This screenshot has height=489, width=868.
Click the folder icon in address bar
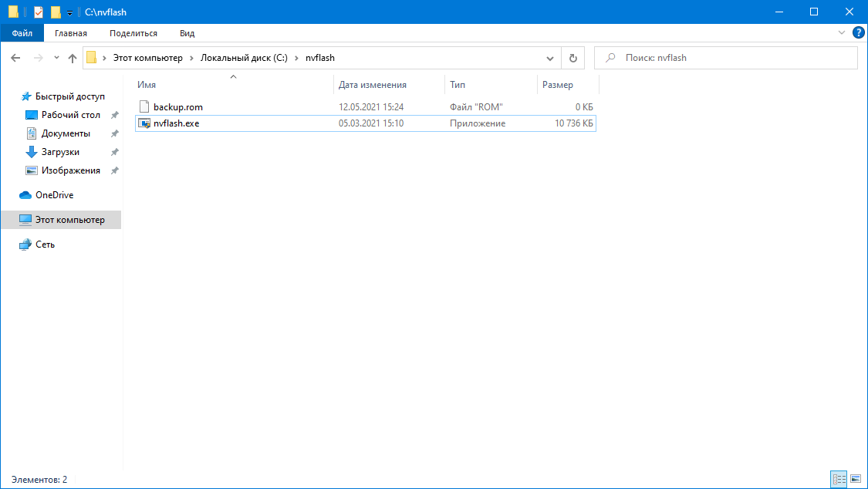pos(91,58)
